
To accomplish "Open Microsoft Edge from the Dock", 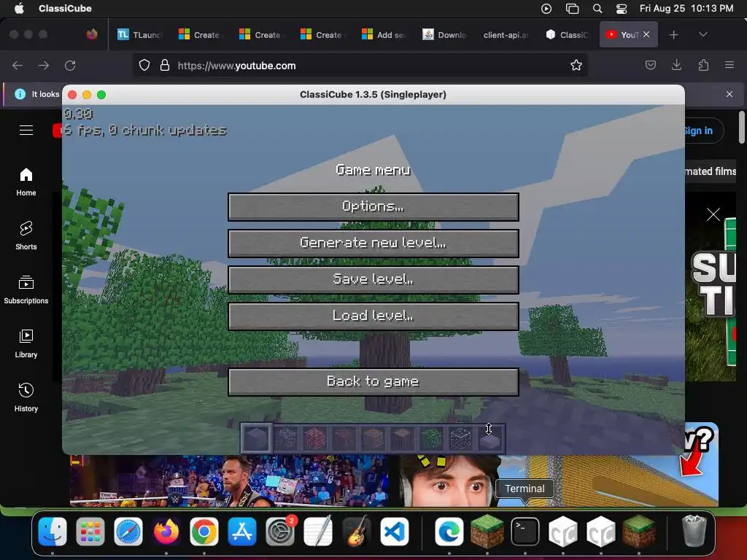I will coord(449,532).
